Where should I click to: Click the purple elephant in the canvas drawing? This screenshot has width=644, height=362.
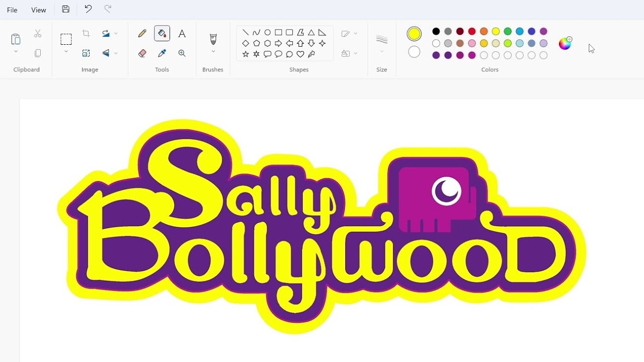[437, 200]
